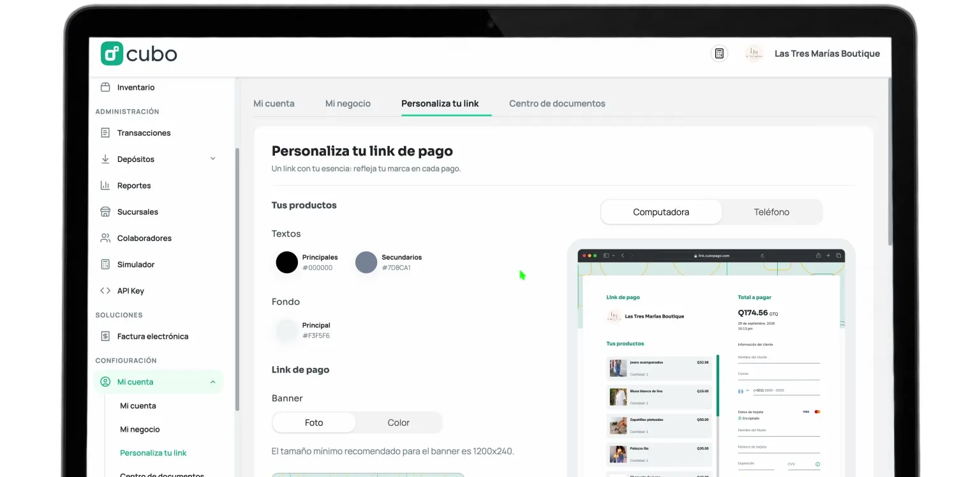Open the API Key page
Screen dimensions: 980x477
point(131,291)
